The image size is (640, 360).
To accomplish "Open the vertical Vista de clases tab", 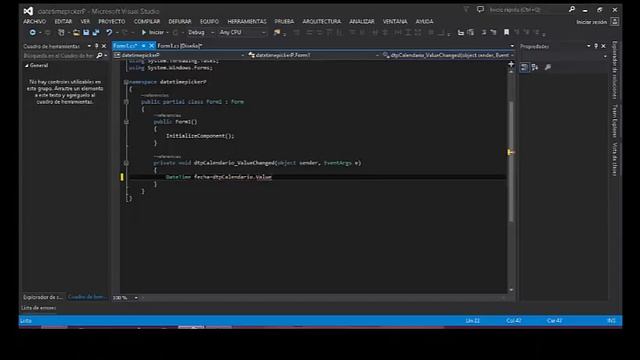I will (x=615, y=159).
